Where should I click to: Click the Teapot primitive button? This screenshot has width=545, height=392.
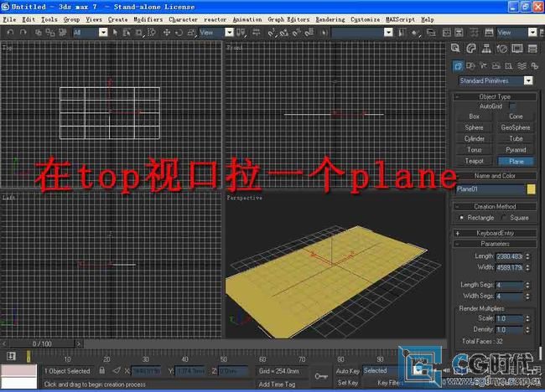tap(474, 161)
